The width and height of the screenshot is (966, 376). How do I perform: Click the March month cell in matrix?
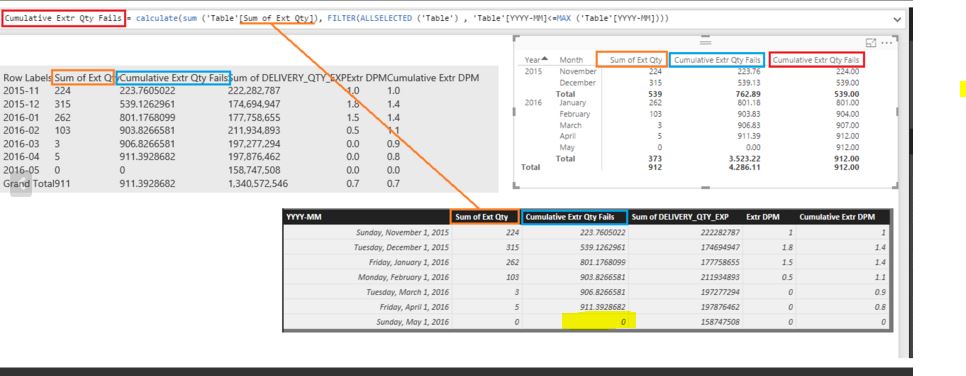tap(570, 125)
